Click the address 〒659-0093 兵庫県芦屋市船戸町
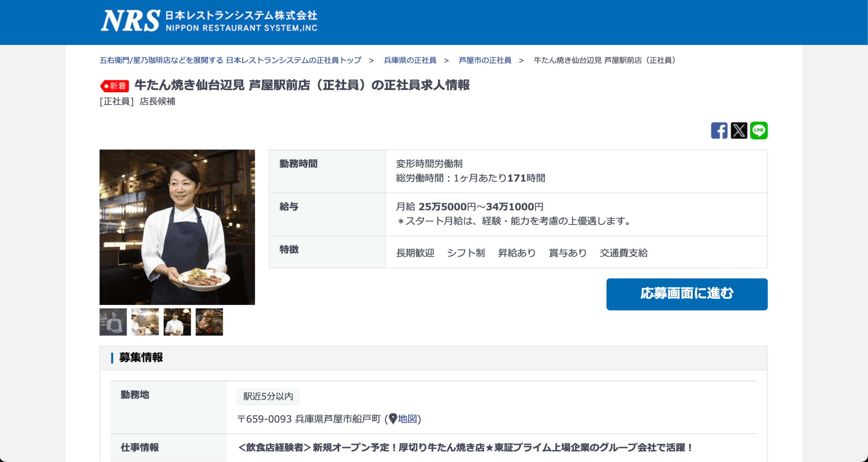 tap(309, 419)
